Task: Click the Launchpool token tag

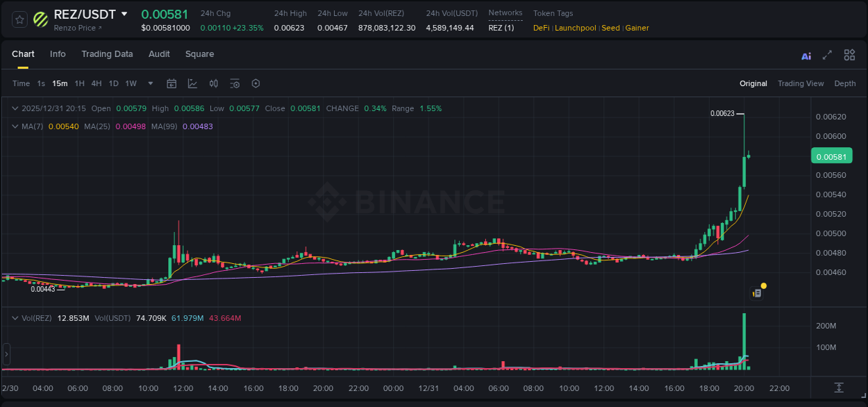Action: pyautogui.click(x=575, y=28)
